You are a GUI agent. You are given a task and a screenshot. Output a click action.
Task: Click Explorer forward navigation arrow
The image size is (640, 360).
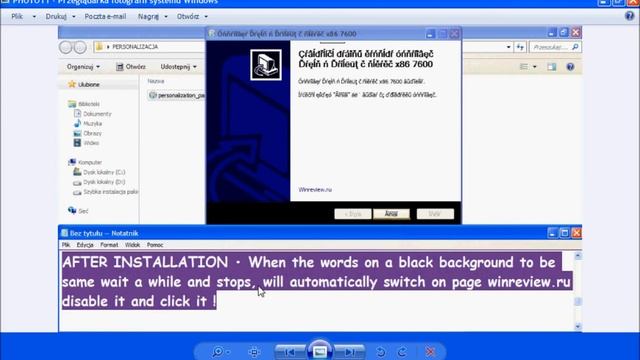click(x=80, y=47)
